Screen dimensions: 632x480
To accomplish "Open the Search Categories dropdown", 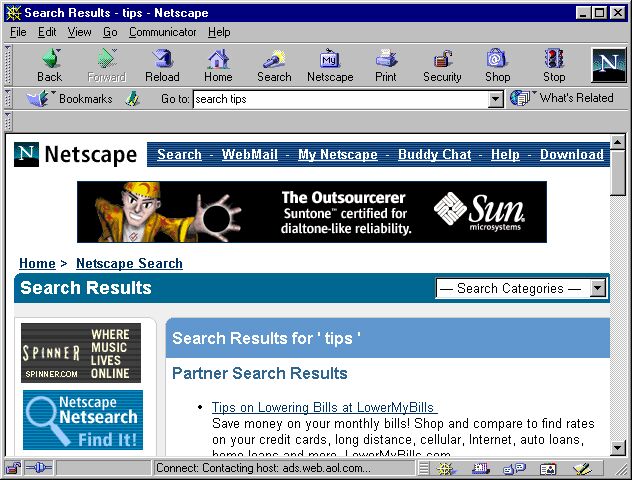I will coord(521,289).
